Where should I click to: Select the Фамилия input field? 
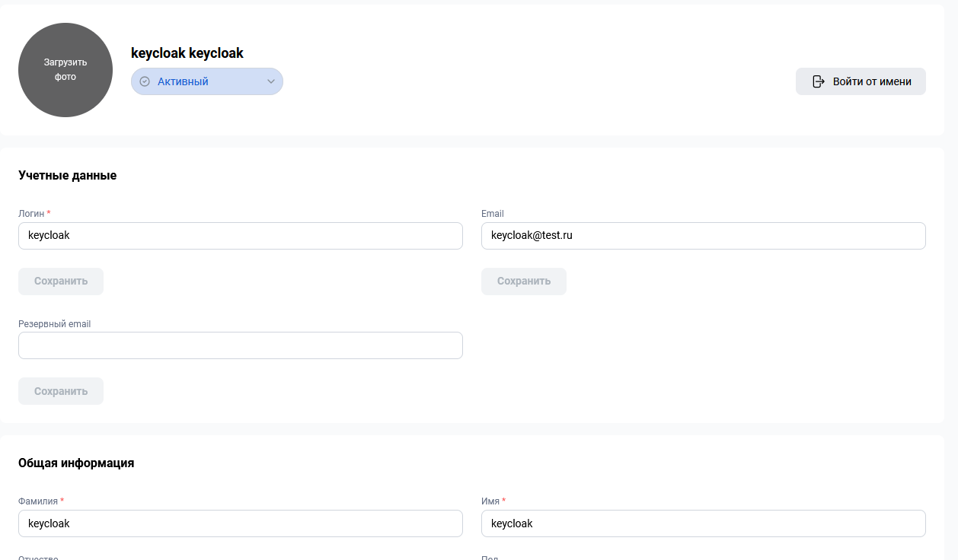[240, 523]
